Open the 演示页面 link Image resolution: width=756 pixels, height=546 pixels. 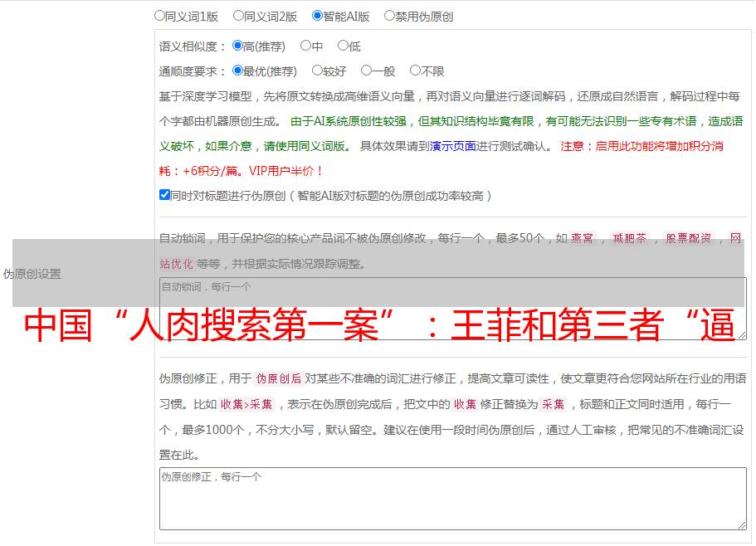click(x=453, y=146)
